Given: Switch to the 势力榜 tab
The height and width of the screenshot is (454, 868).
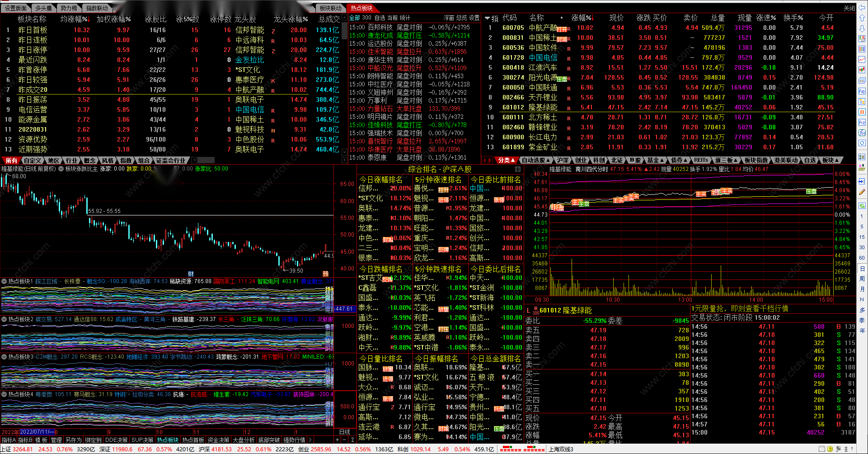Looking at the screenshot, I should pos(69,8).
